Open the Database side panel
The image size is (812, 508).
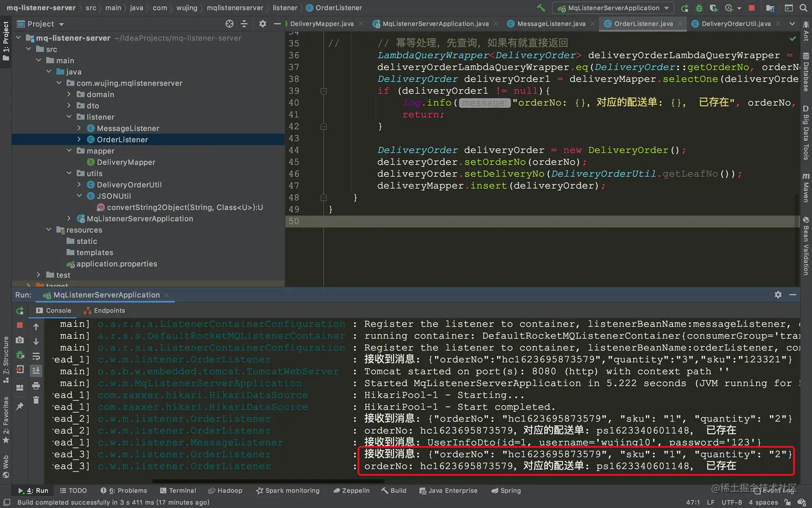coord(806,71)
